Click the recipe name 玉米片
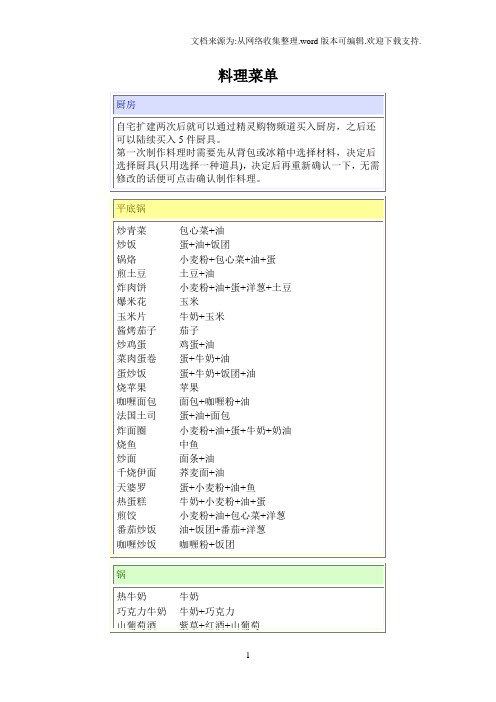 click(x=132, y=317)
